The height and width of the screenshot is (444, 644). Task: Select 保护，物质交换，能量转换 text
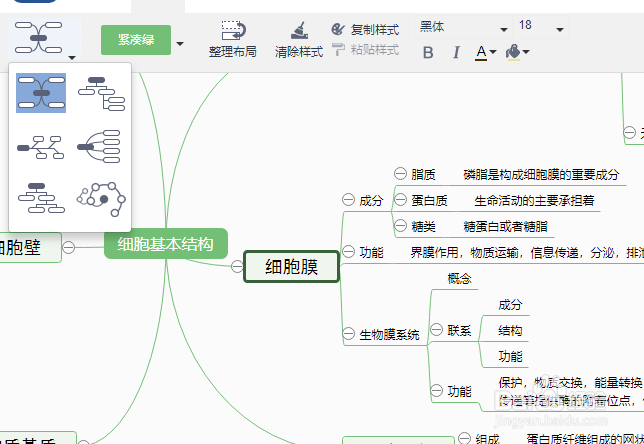pyautogui.click(x=570, y=383)
